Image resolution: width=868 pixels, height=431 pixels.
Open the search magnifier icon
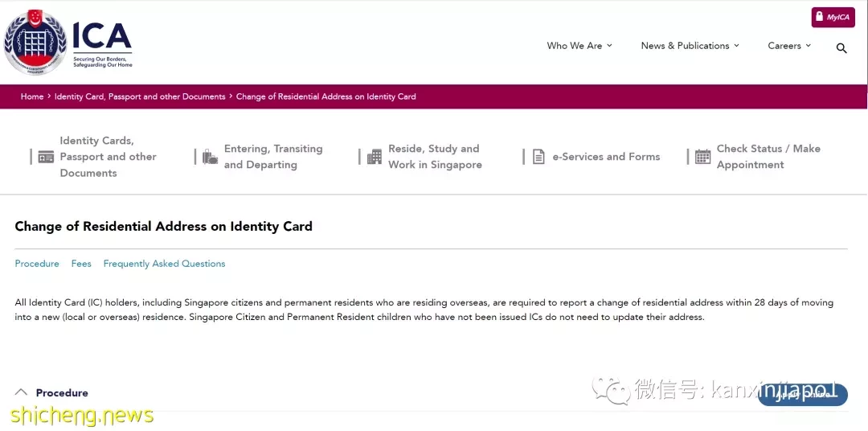click(841, 48)
